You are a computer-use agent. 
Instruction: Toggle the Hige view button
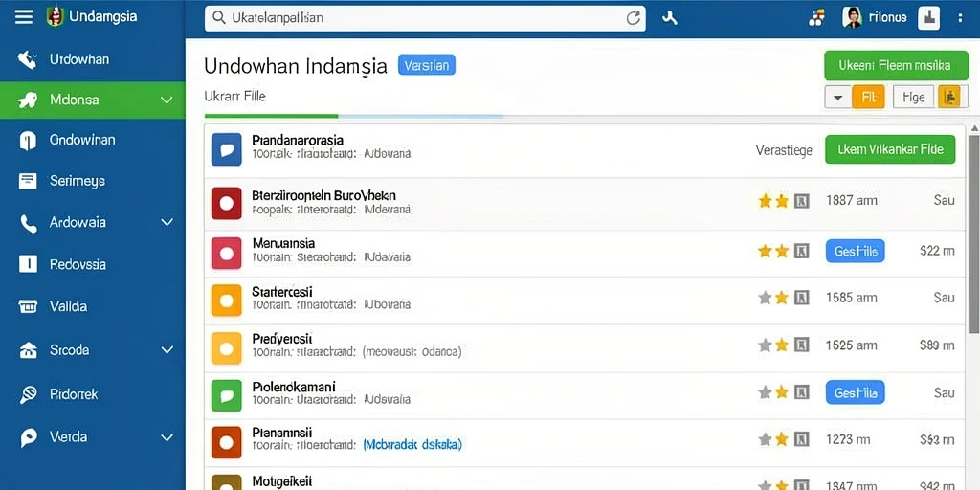(x=914, y=97)
